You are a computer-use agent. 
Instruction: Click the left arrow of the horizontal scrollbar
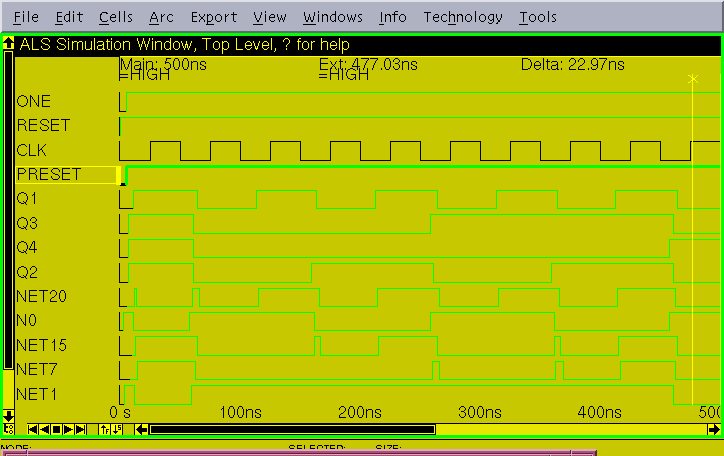point(141,430)
